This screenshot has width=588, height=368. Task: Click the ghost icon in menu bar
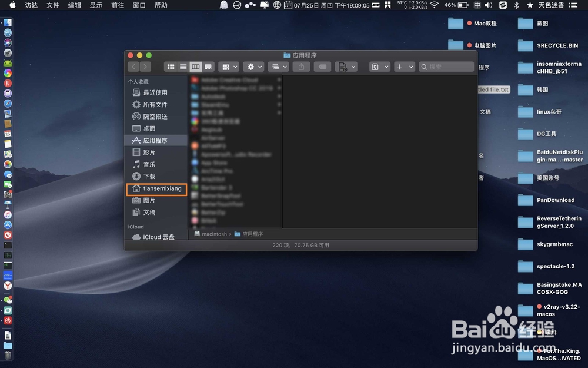[x=224, y=5]
